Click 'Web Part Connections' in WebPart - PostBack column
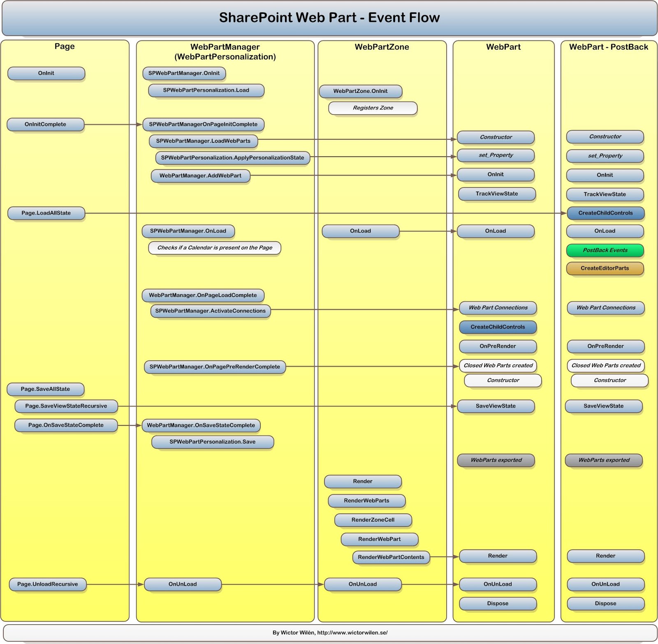 pos(606,308)
